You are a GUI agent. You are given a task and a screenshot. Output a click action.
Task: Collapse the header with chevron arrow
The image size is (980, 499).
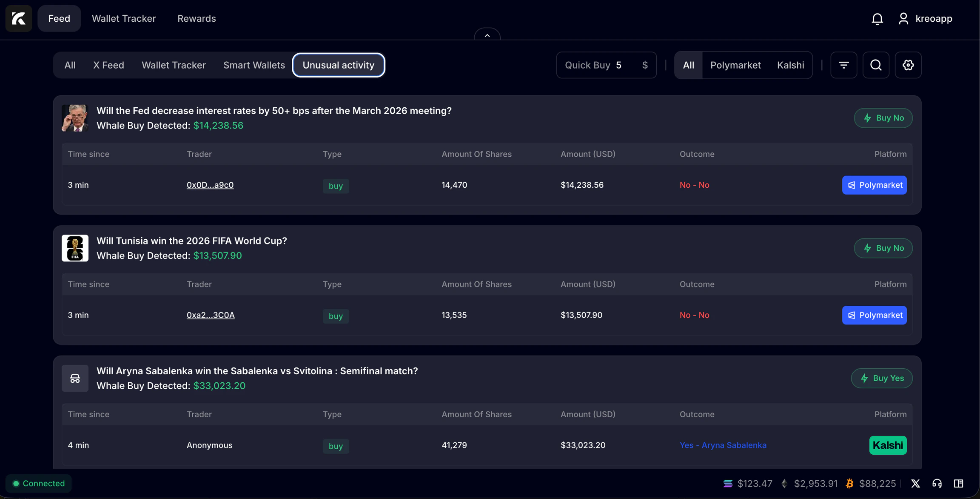pyautogui.click(x=487, y=36)
